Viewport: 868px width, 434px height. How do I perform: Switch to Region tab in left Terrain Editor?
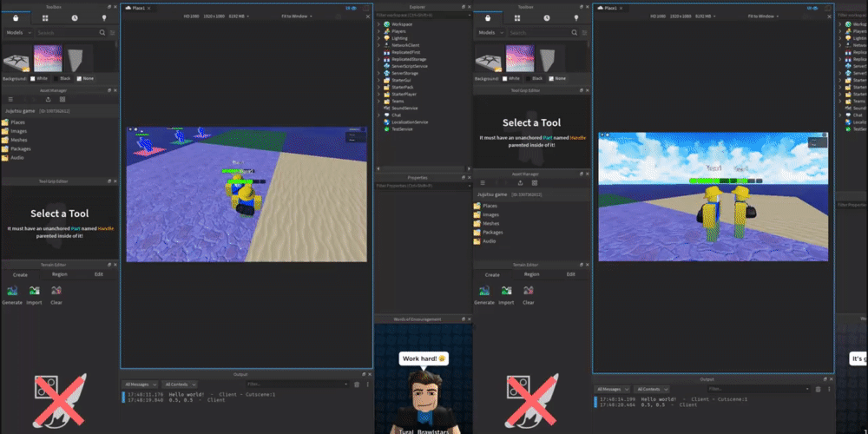(x=60, y=274)
